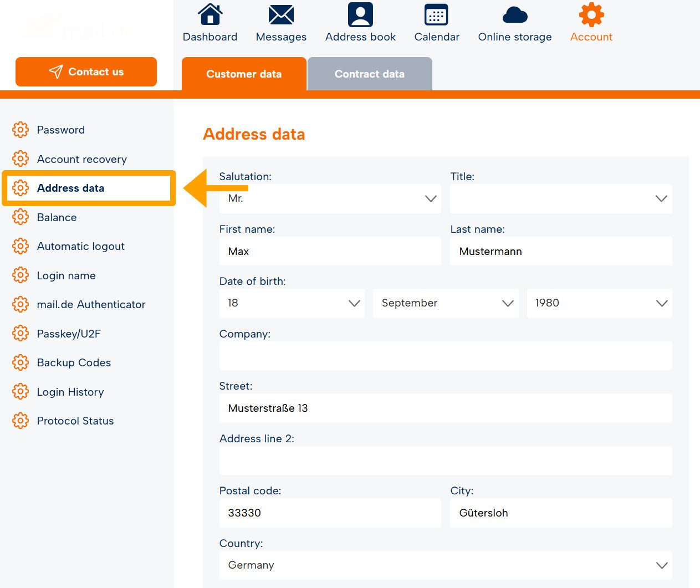Open the birth day dropdown showing 18
Image resolution: width=700 pixels, height=588 pixels.
[292, 303]
